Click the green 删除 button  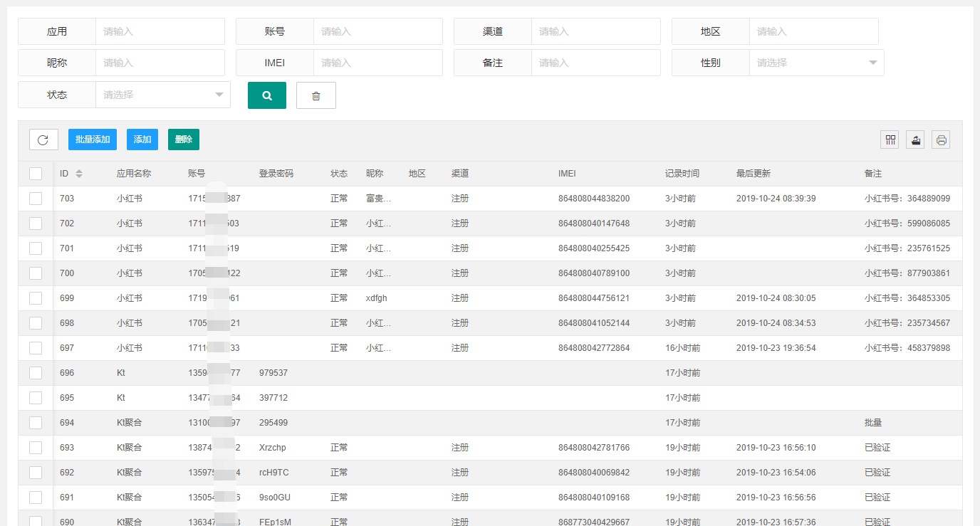click(x=184, y=140)
